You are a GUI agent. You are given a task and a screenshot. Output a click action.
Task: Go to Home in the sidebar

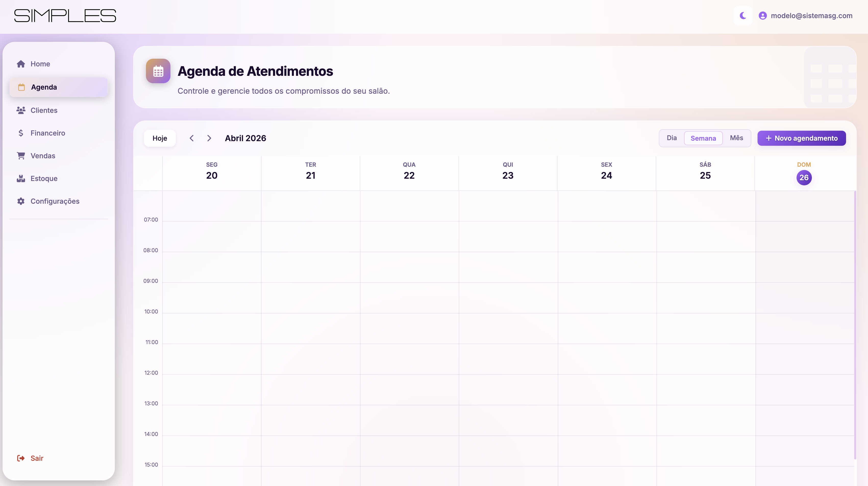tap(59, 64)
